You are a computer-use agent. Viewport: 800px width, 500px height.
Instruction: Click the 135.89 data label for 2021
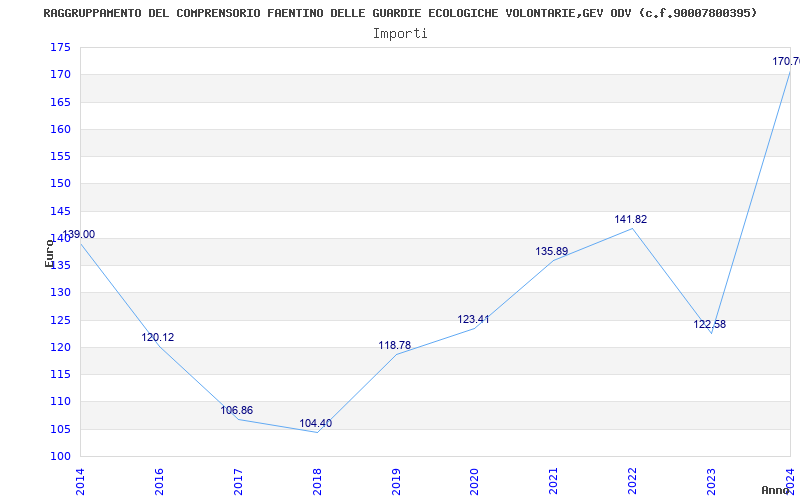tap(552, 252)
